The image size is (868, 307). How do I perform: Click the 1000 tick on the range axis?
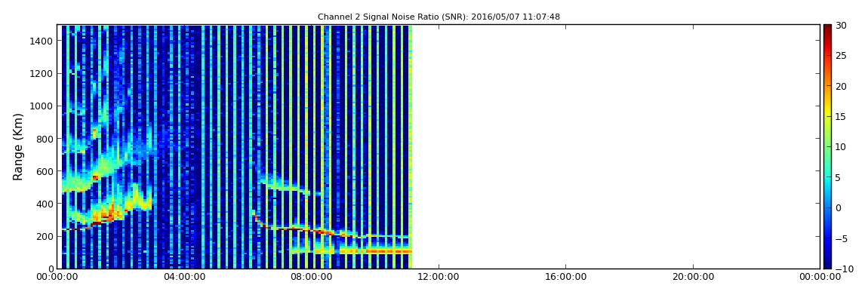click(x=42, y=106)
